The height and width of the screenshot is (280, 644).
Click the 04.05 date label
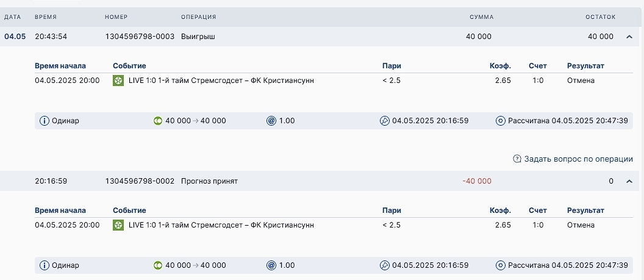click(x=15, y=37)
